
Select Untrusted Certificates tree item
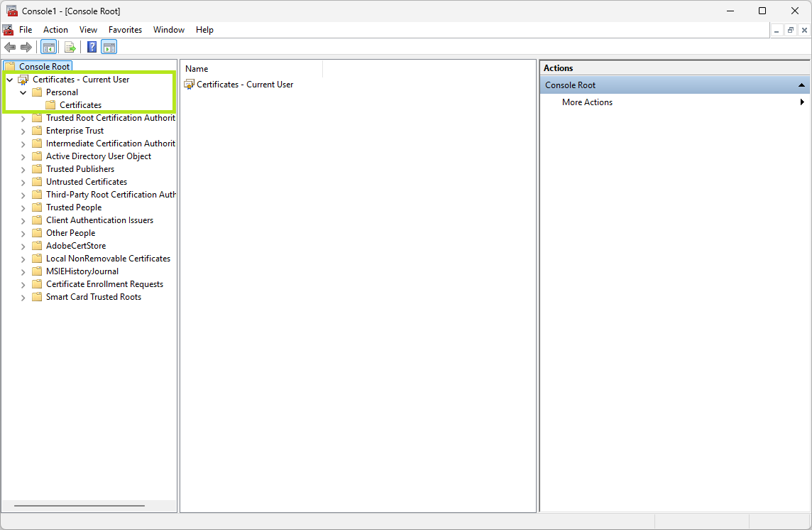[87, 181]
